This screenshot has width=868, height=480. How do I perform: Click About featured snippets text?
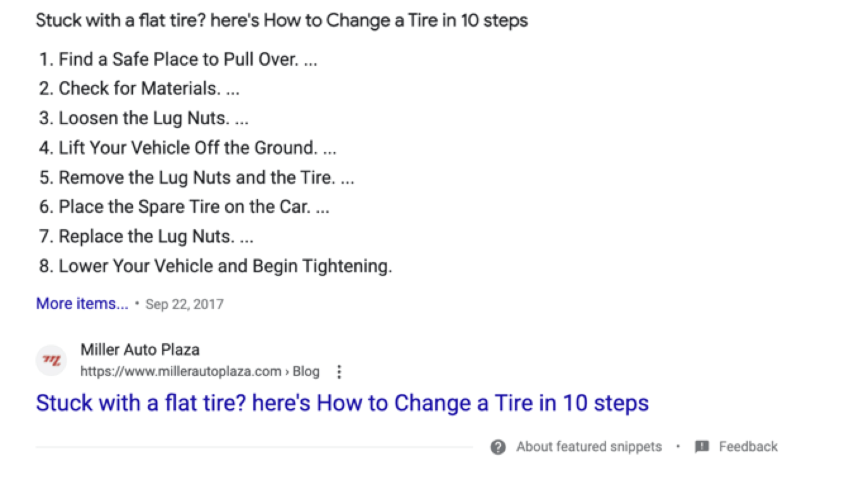coord(589,447)
